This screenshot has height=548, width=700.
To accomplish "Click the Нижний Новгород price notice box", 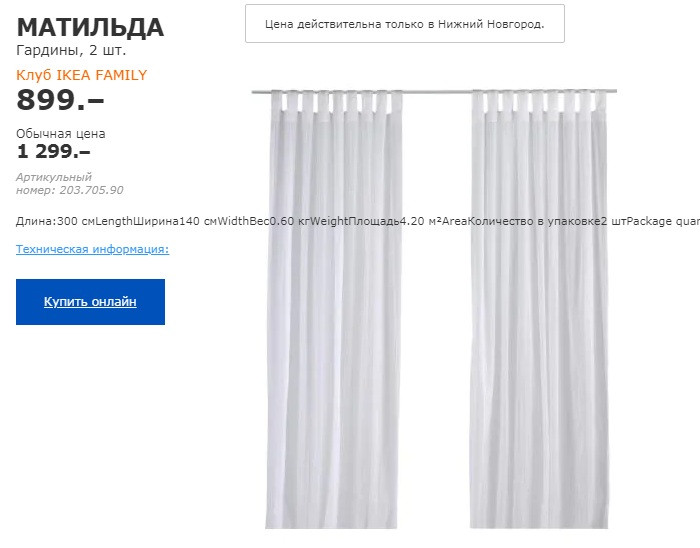I will (404, 24).
